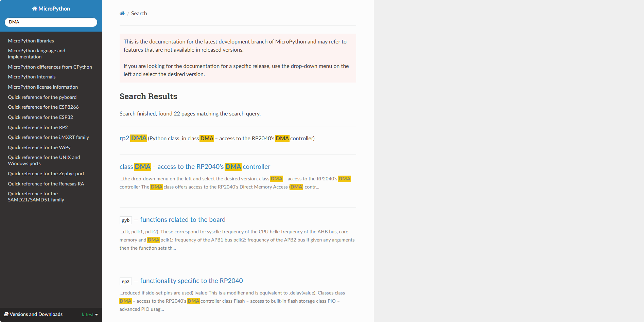Click the pyb result snippet text
The image size is (644, 322).
[237, 240]
